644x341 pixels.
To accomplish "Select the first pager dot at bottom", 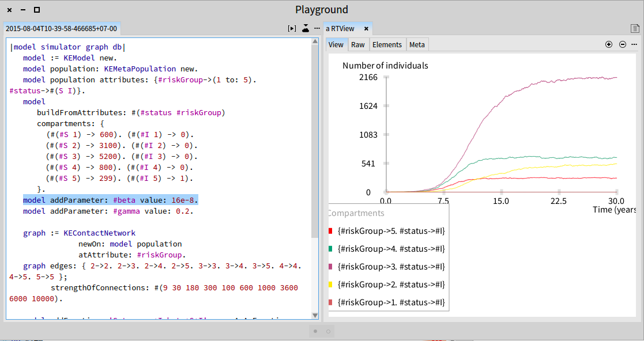I will pos(315,331).
